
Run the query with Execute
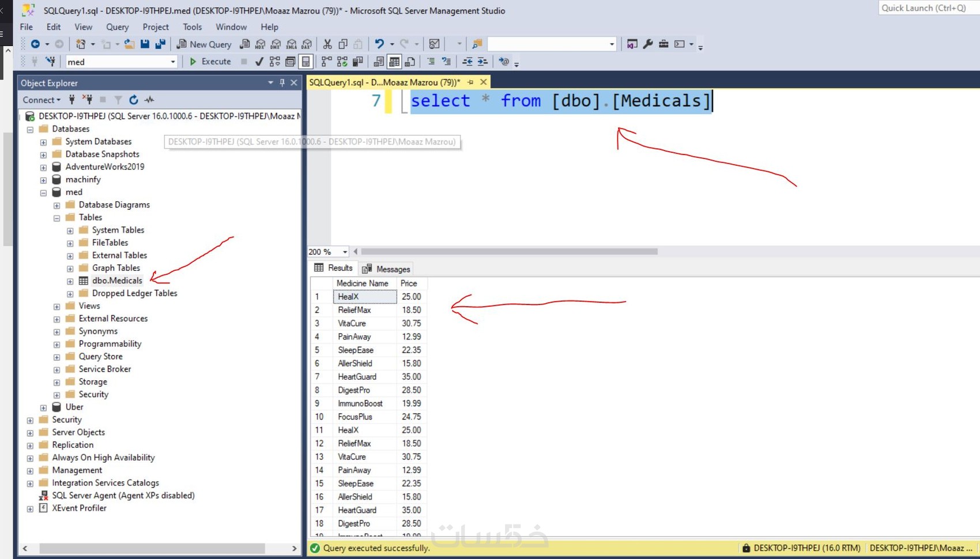(210, 62)
